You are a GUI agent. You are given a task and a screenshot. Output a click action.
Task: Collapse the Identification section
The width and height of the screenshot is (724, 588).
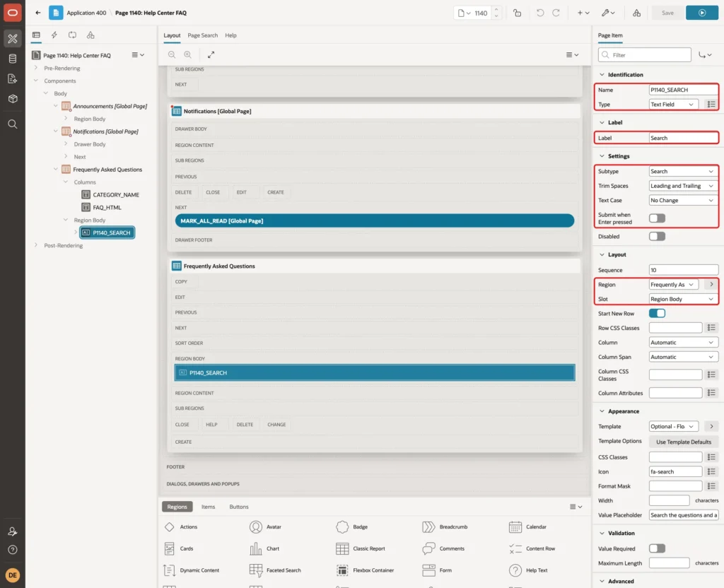pos(602,74)
